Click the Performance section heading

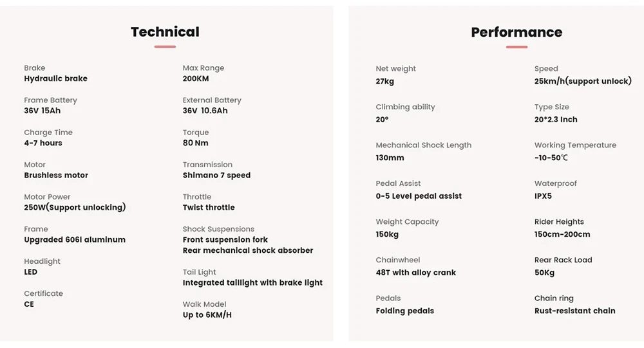tap(516, 32)
